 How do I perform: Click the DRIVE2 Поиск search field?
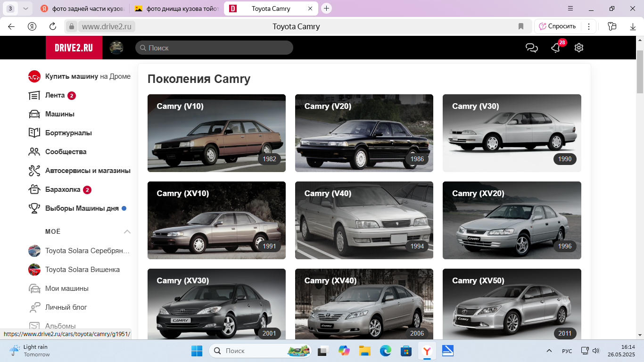click(x=214, y=48)
